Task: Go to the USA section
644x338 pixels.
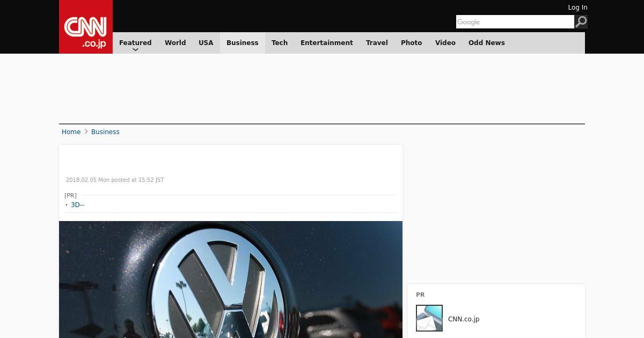Action: pos(206,43)
